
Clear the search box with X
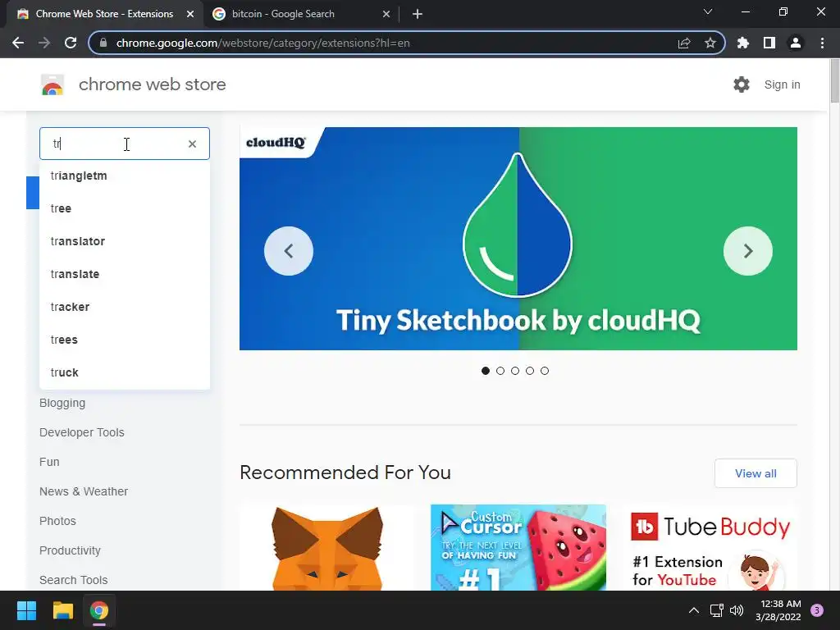pos(192,144)
